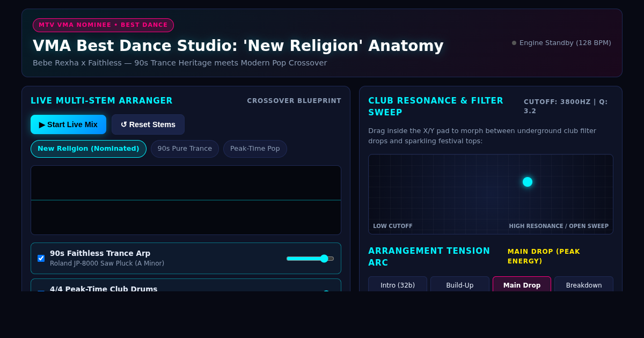Select the New Religion (Nominated) preset
This screenshot has width=644, height=338.
pos(89,149)
